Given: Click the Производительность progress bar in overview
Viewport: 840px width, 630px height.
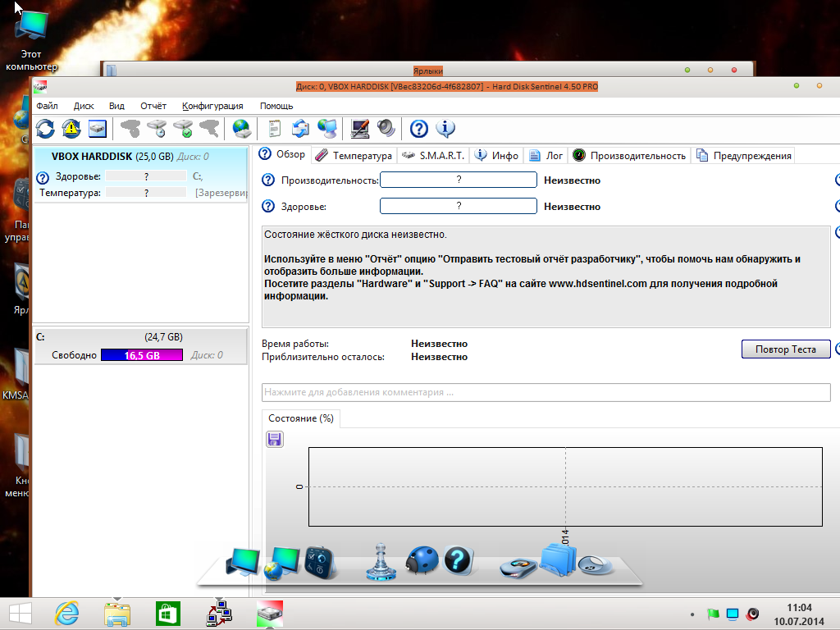Looking at the screenshot, I should coord(459,180).
